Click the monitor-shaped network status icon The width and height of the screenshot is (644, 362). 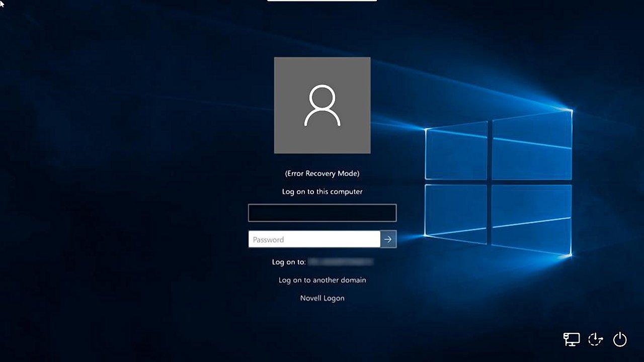pos(571,339)
